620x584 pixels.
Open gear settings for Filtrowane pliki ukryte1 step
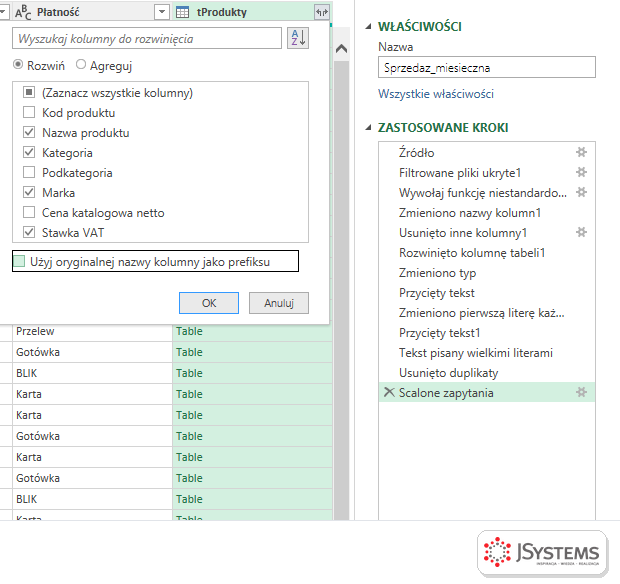[581, 172]
